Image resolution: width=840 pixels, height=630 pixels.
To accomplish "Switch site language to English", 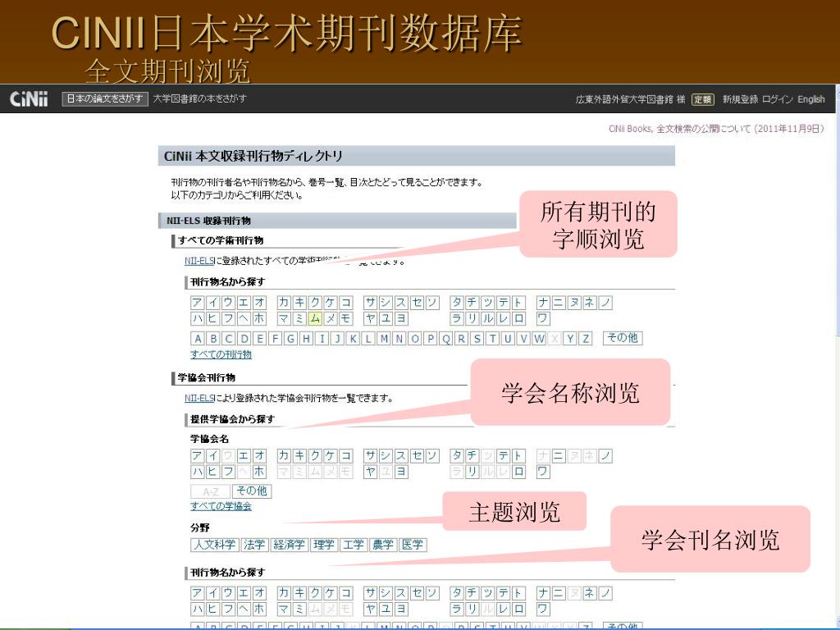I will click(x=811, y=99).
